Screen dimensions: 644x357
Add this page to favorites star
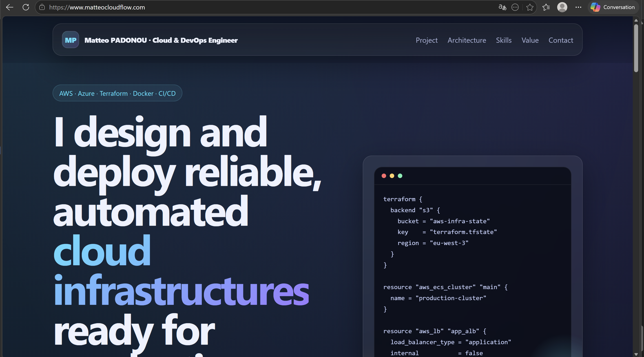coord(529,7)
